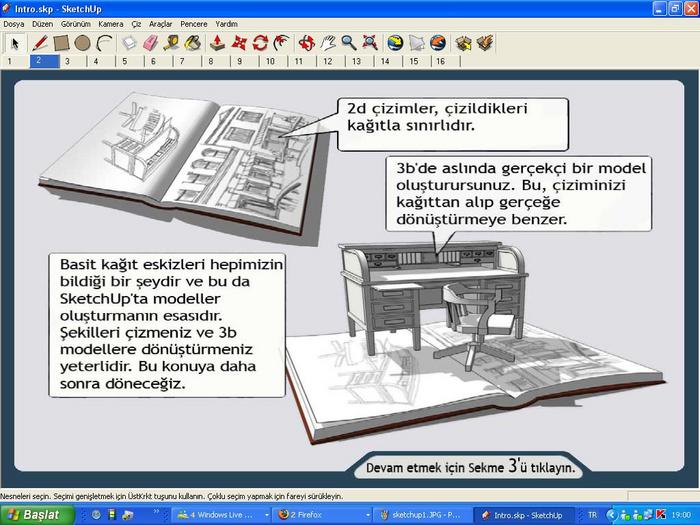
Task: Activate the Orbit camera tool
Action: click(x=307, y=43)
